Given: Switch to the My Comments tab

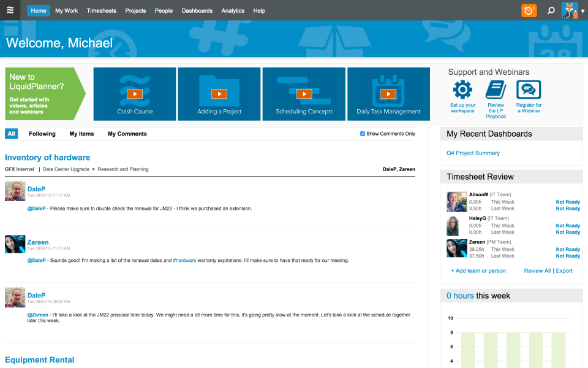Looking at the screenshot, I should pos(127,134).
